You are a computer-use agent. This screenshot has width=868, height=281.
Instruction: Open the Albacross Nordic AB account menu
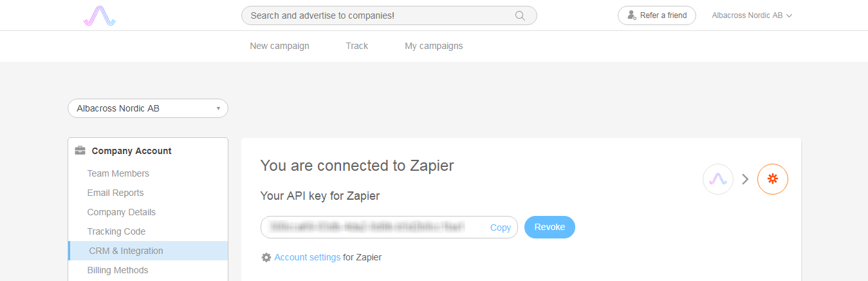click(x=752, y=15)
